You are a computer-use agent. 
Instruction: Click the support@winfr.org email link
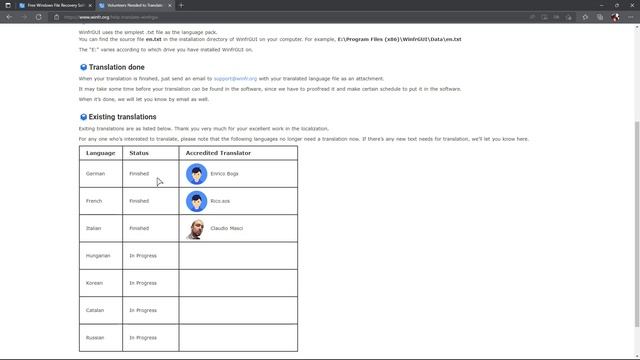click(x=235, y=78)
